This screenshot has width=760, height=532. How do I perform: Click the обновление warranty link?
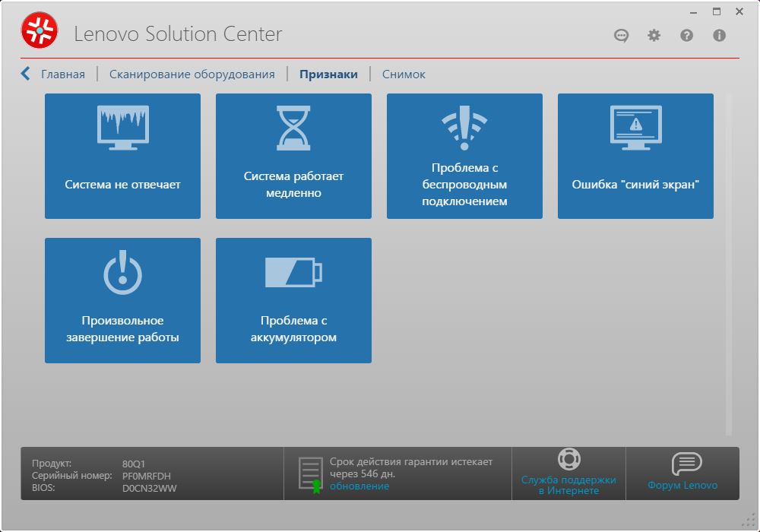click(x=359, y=486)
